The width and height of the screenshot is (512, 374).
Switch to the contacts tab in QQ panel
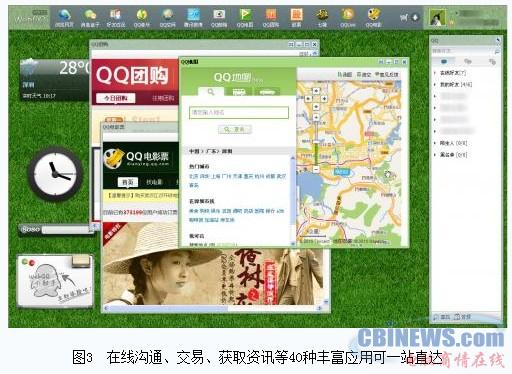(x=444, y=62)
